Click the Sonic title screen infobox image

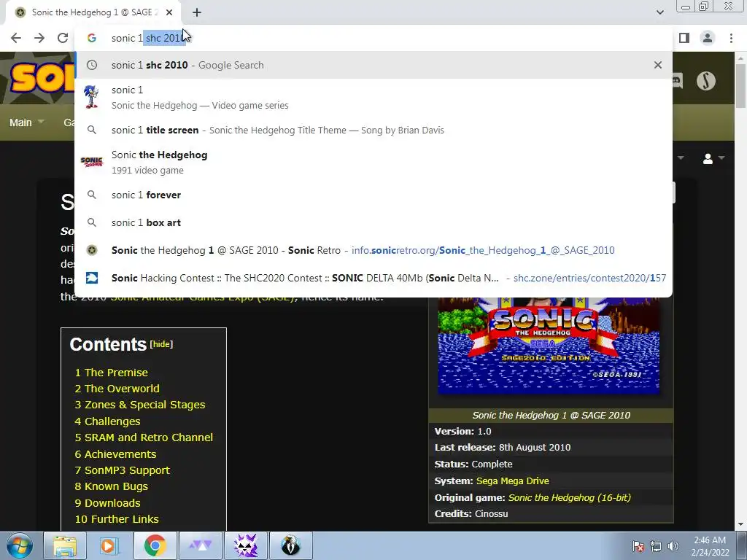[549, 346]
